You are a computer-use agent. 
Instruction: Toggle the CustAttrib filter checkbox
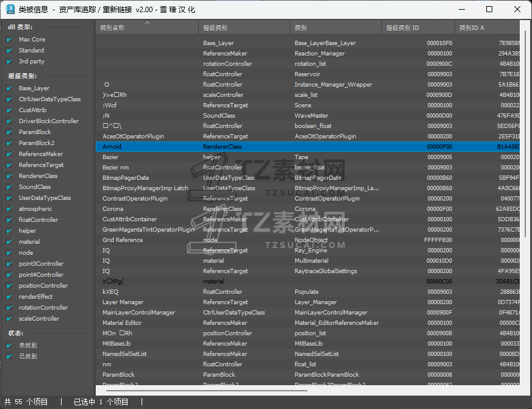pos(10,110)
